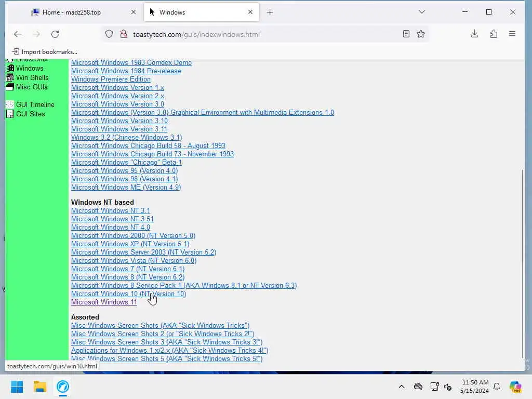Open Win Shells in the sidebar
This screenshot has width=532, height=399.
coord(32,78)
